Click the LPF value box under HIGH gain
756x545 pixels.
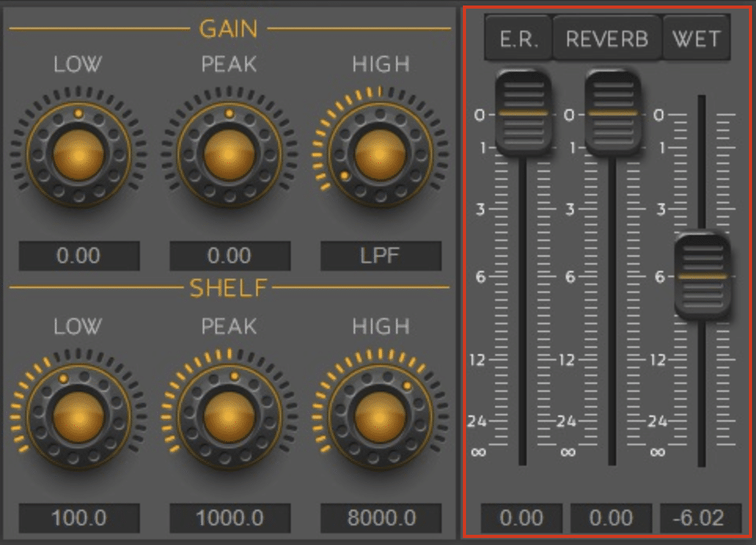coord(380,256)
